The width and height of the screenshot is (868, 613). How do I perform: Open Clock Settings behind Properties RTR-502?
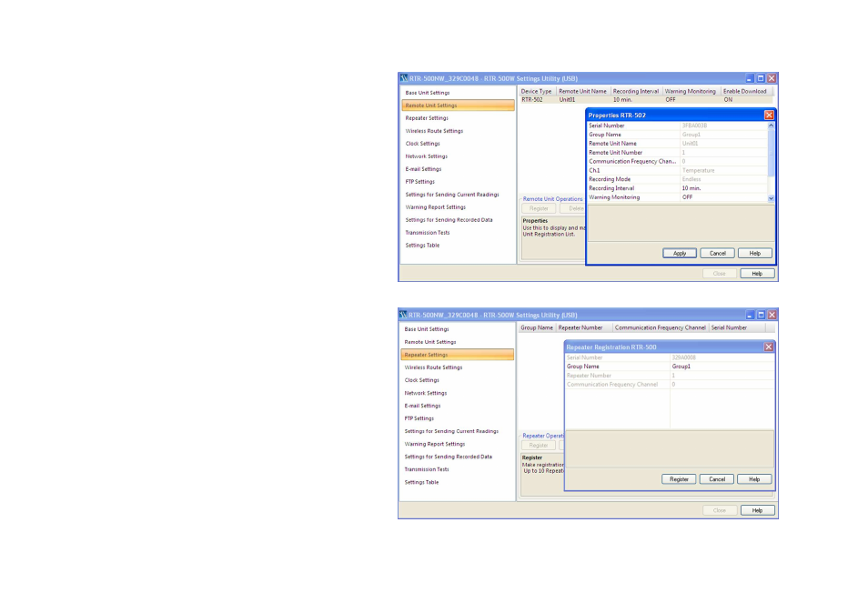tap(422, 144)
